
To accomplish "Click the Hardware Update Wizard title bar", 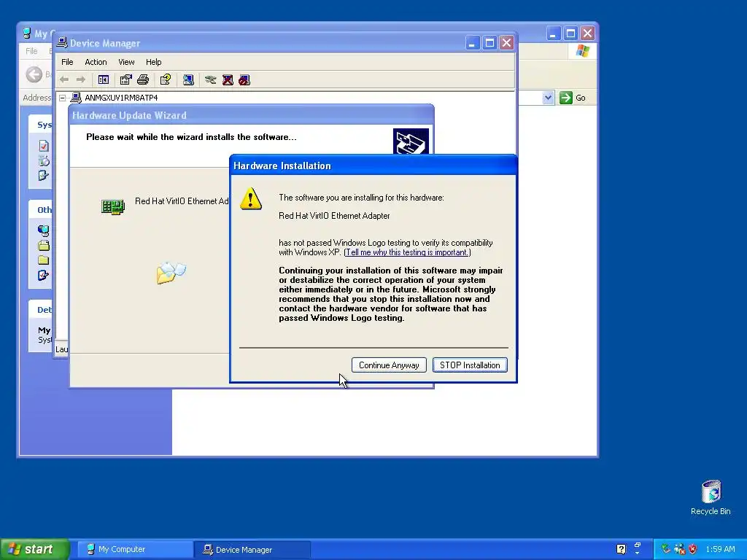I will click(x=252, y=115).
